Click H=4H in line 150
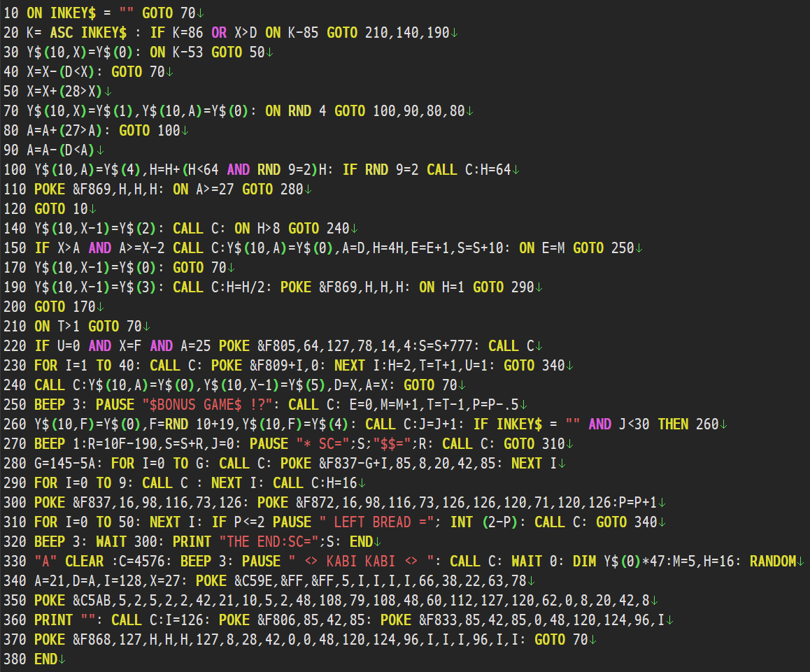810x672 pixels. [388, 248]
